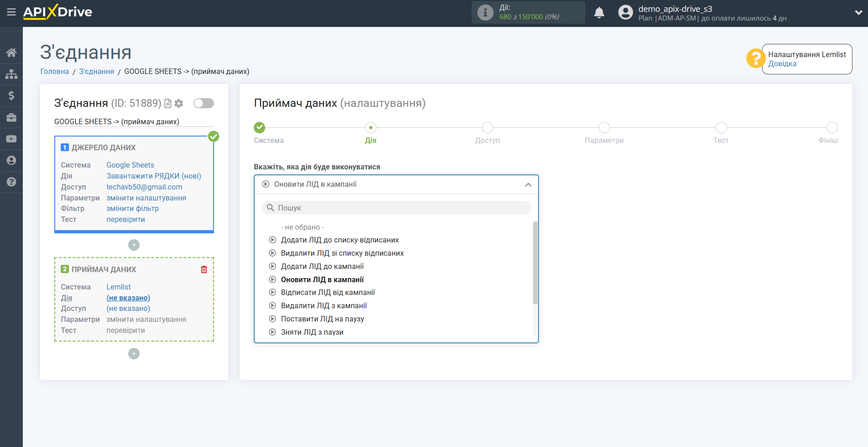This screenshot has height=447, width=868.
Task: Click Завантажити РЯДКИ (нові) link
Action: click(154, 176)
